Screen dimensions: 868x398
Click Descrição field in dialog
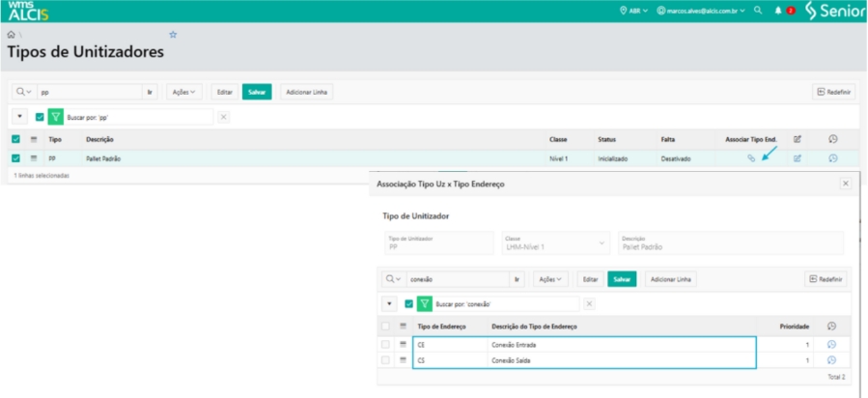pyautogui.click(x=731, y=242)
